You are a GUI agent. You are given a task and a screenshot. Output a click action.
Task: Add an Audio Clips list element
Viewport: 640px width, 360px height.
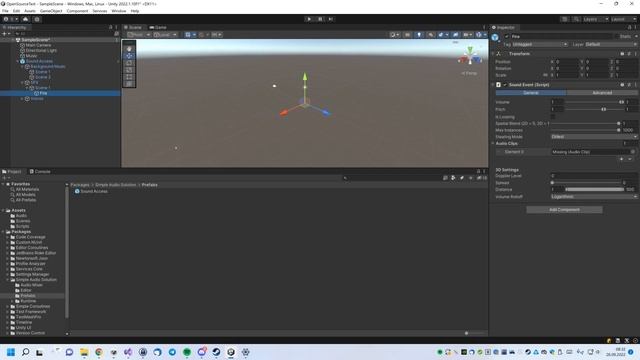pyautogui.click(x=622, y=159)
